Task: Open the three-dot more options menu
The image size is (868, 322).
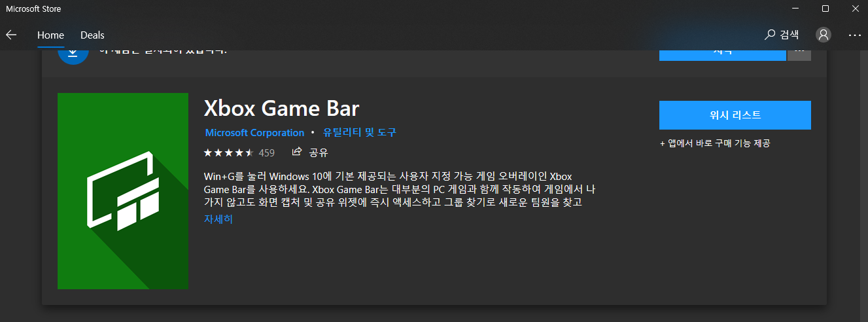Action: (854, 35)
